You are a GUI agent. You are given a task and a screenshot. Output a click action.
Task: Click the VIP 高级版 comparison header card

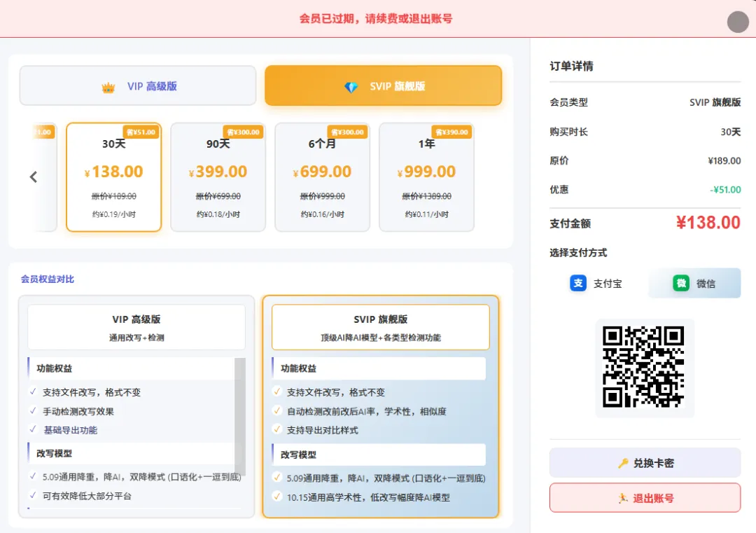136,327
